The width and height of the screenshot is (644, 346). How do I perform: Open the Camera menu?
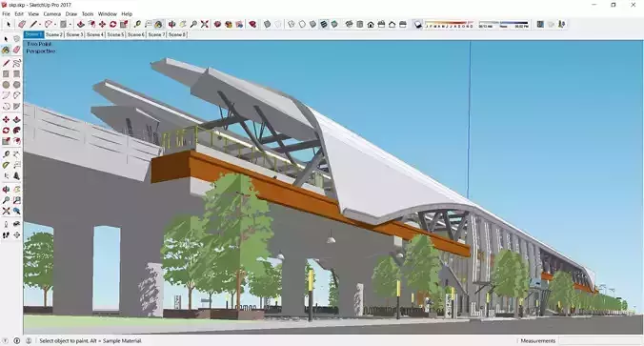(x=52, y=14)
